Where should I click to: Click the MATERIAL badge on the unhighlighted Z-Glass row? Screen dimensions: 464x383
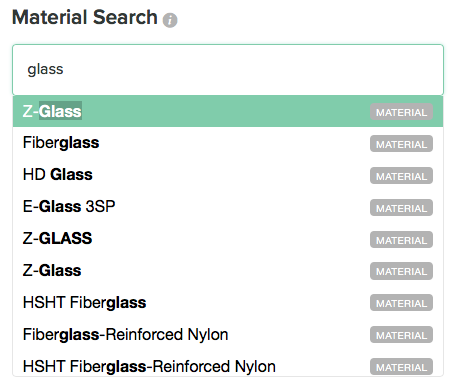(x=401, y=271)
